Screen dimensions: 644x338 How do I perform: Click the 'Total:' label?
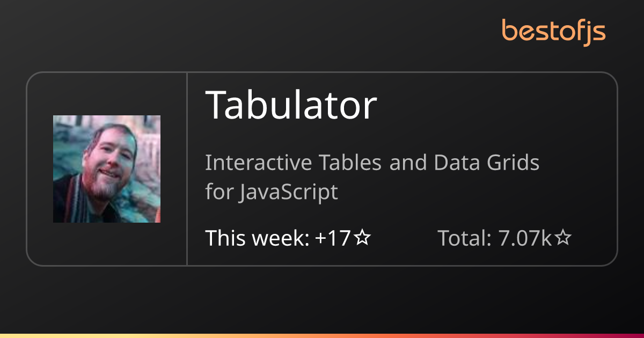click(x=465, y=238)
